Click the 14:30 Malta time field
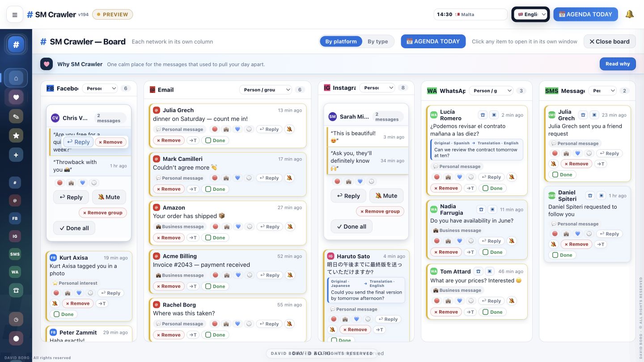Viewport: 644px width, 362px height. (470, 14)
